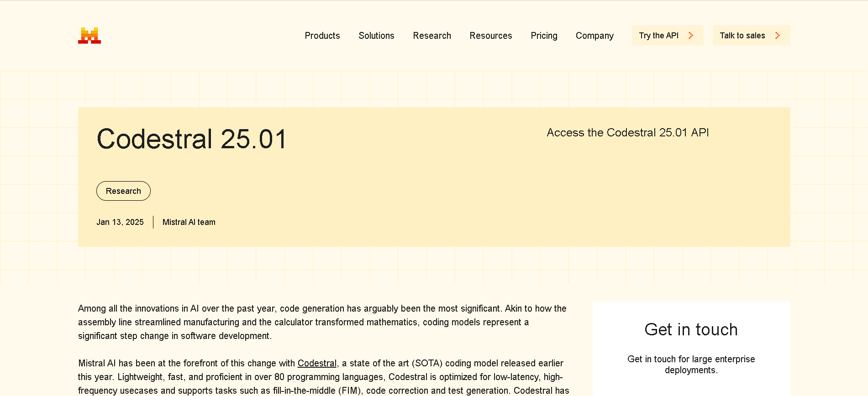Open the Solutions menu
The height and width of the screenshot is (396, 868).
coord(376,36)
